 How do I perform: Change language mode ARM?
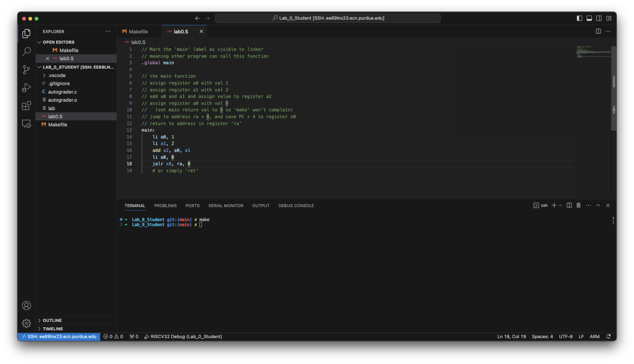click(594, 337)
